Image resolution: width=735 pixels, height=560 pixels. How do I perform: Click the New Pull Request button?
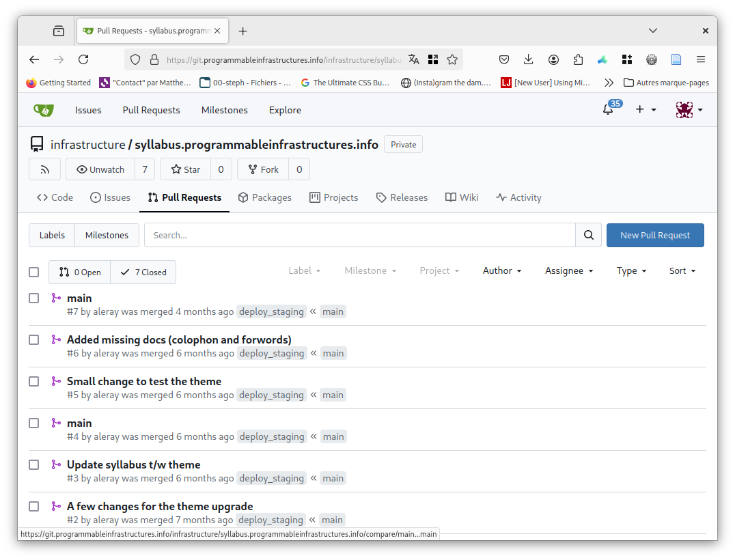point(655,235)
